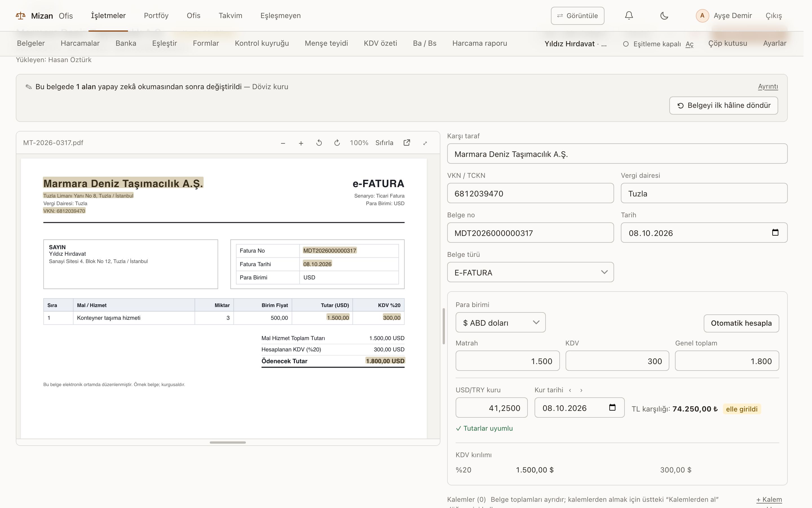Toggle dark mode moon icon

[664, 16]
